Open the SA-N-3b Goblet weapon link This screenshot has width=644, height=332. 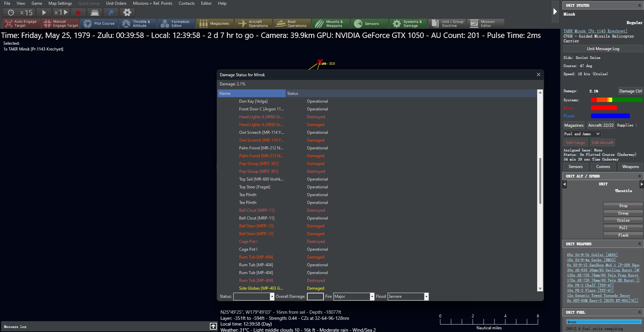click(592, 255)
